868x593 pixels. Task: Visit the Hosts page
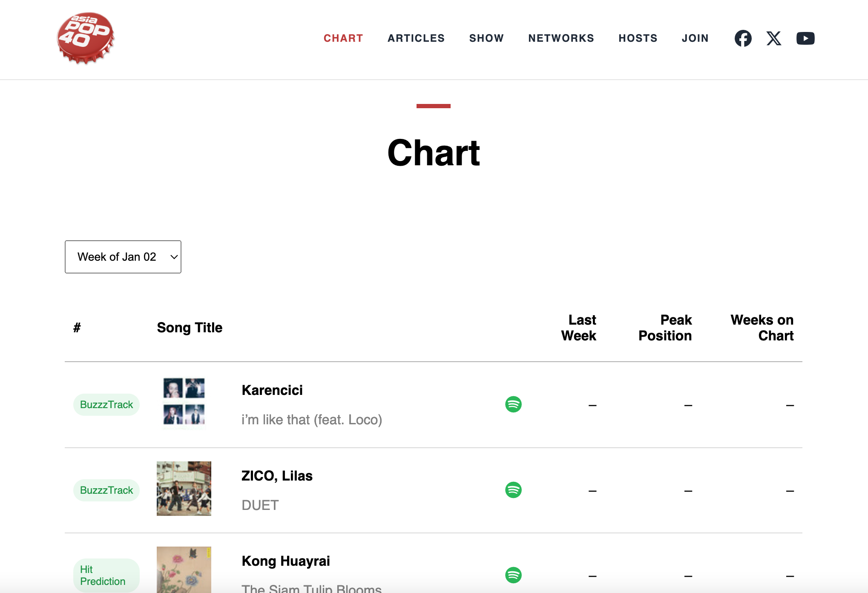point(638,38)
